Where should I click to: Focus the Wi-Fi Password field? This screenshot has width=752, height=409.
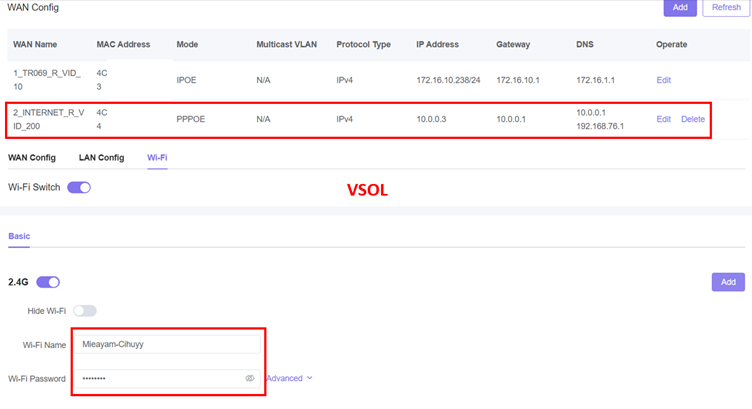coord(155,379)
